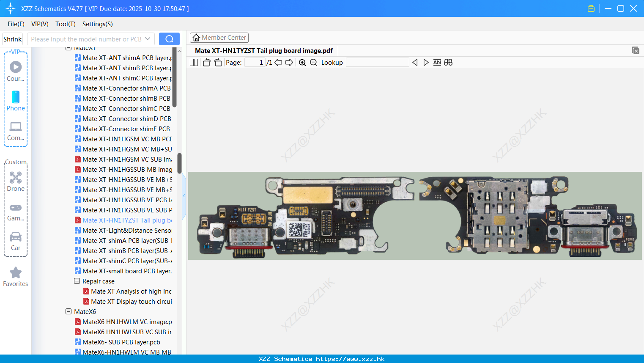Open the Drone category

click(16, 177)
